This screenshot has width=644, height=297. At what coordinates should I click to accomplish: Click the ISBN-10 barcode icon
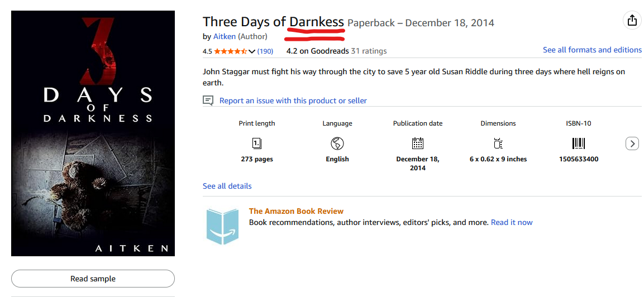(x=579, y=143)
